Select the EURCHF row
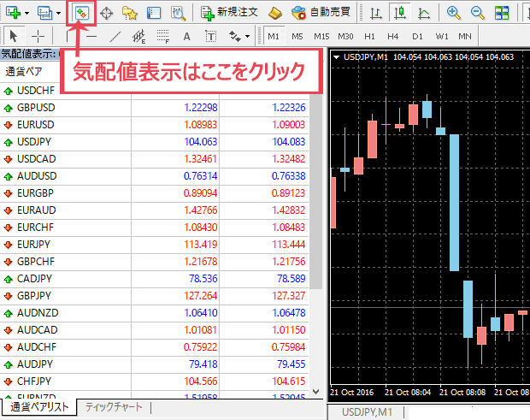This screenshot has height=420, width=530. tap(154, 228)
